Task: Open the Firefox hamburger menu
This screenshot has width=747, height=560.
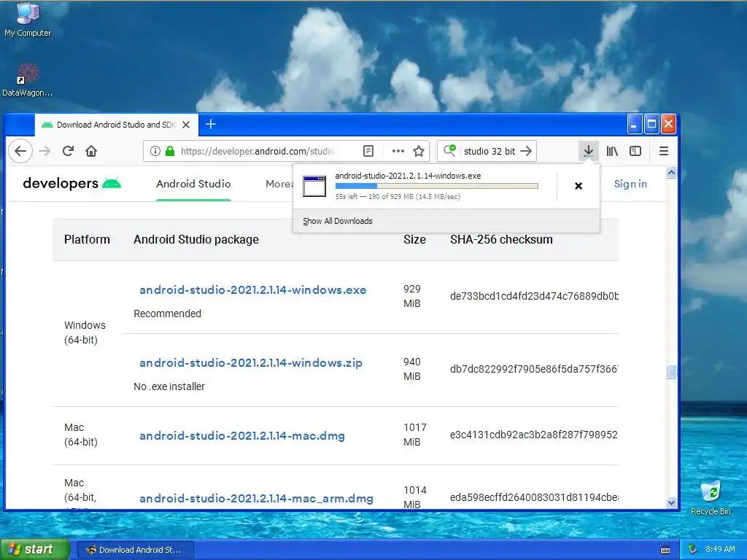Action: (x=664, y=152)
